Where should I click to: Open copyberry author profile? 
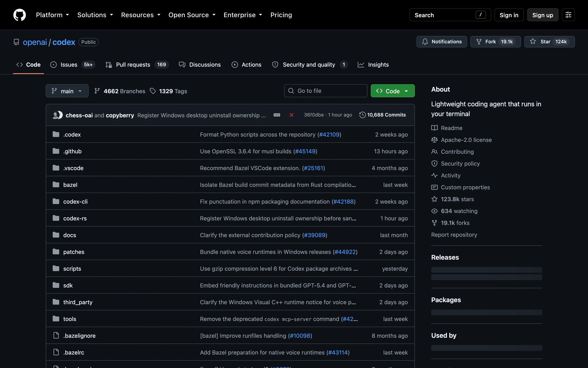tap(120, 115)
